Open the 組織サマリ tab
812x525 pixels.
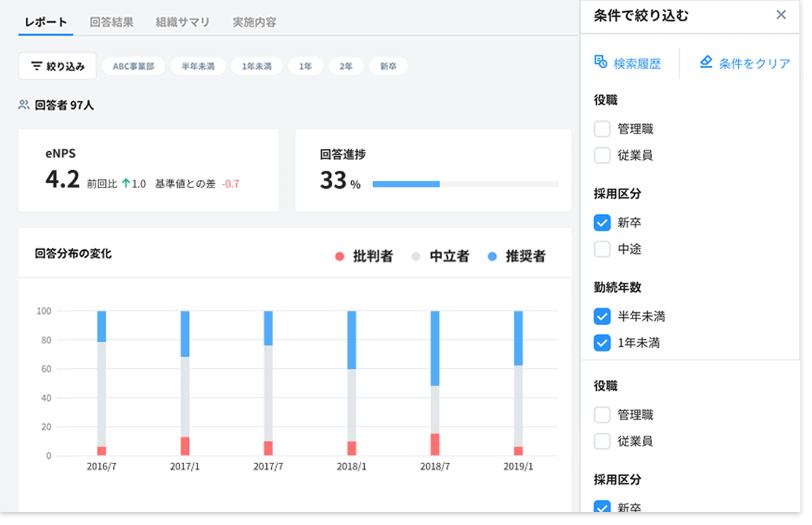coord(183,22)
